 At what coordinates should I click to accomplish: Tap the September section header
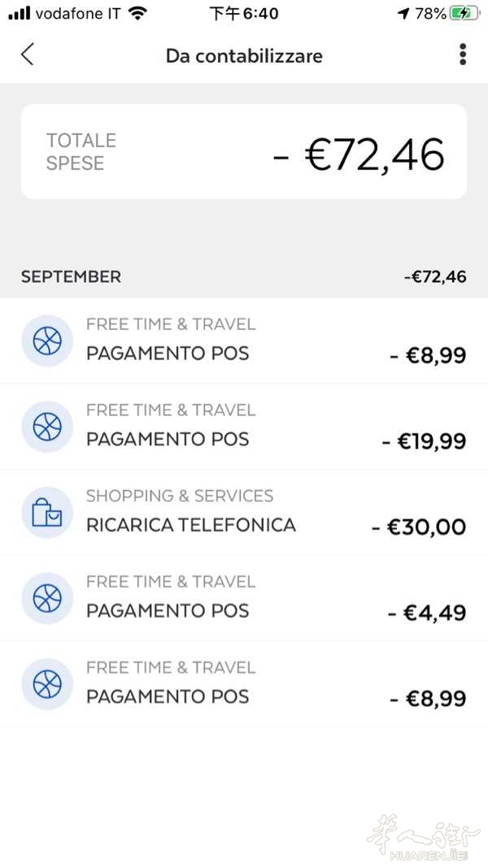point(71,276)
